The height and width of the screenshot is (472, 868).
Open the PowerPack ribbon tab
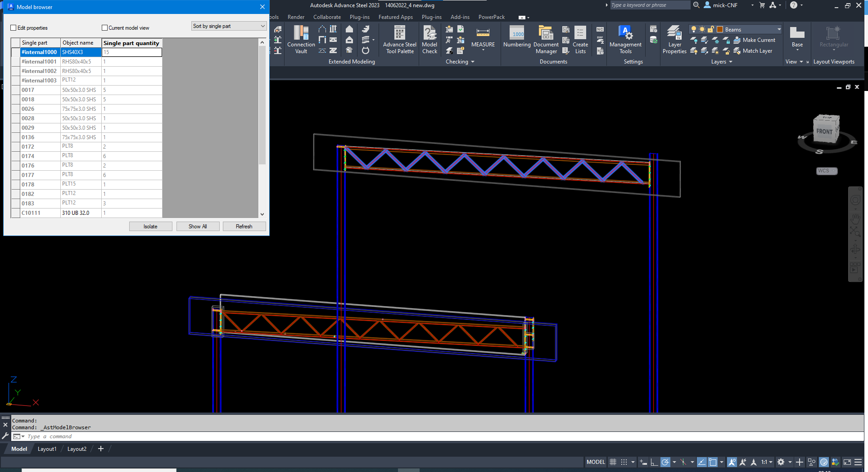tap(491, 17)
